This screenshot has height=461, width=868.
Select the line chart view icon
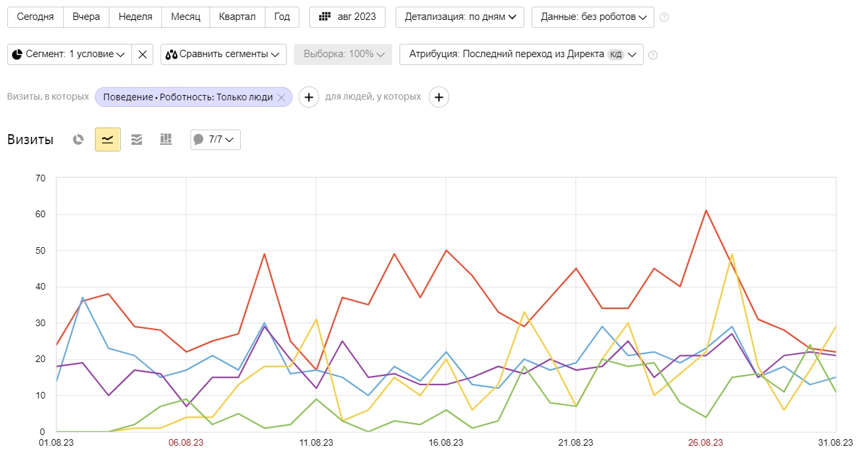(x=108, y=139)
